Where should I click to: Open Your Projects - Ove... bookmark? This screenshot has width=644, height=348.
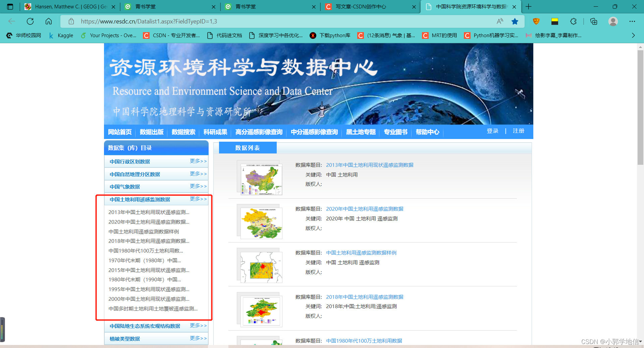(109, 35)
